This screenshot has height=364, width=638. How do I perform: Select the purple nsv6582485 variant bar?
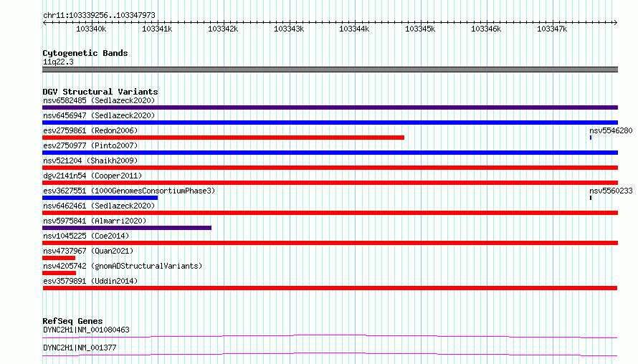pyautogui.click(x=330, y=107)
